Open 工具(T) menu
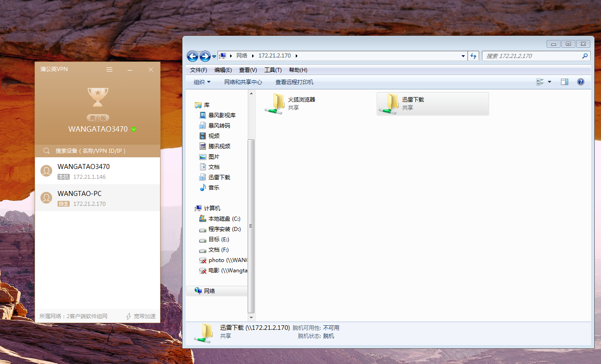 coord(273,70)
